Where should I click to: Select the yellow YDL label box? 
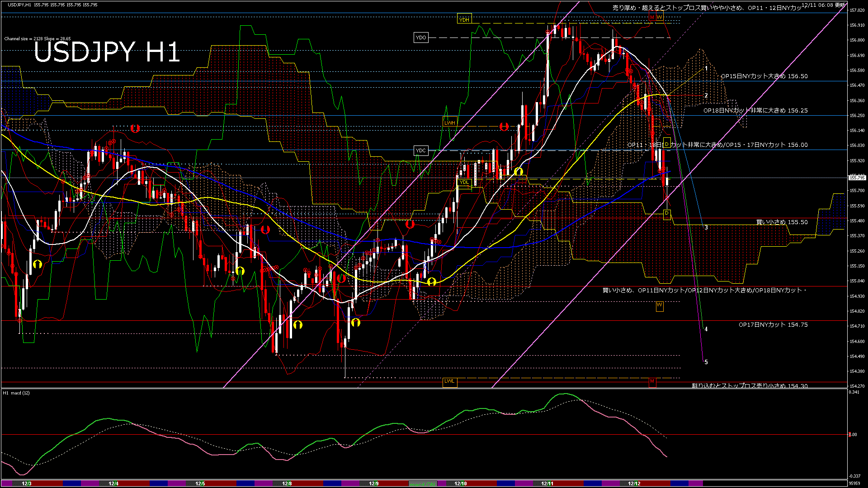coord(464,182)
